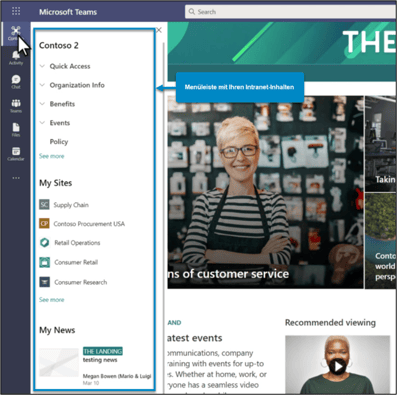Click See more under the navigation list
Screen dimensions: 397x395
(51, 156)
